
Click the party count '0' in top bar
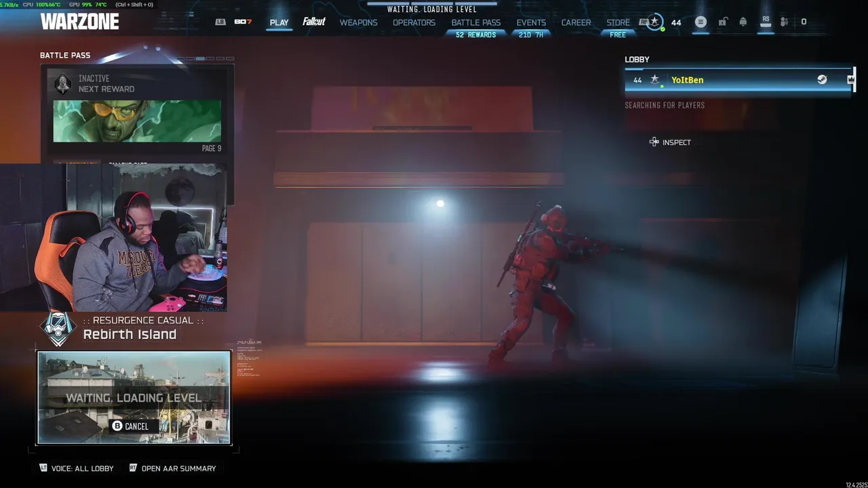804,22
